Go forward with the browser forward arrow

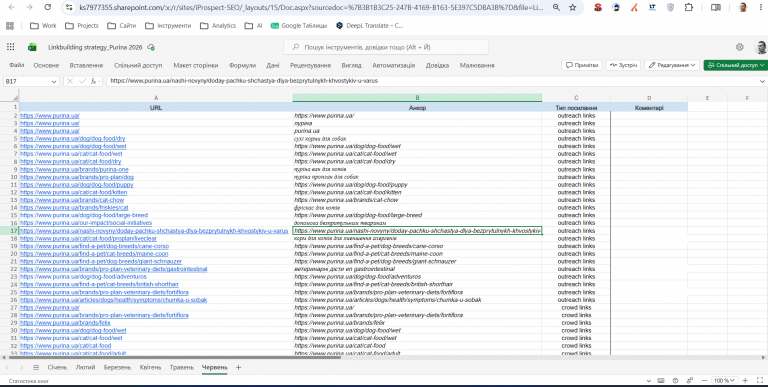click(x=29, y=7)
